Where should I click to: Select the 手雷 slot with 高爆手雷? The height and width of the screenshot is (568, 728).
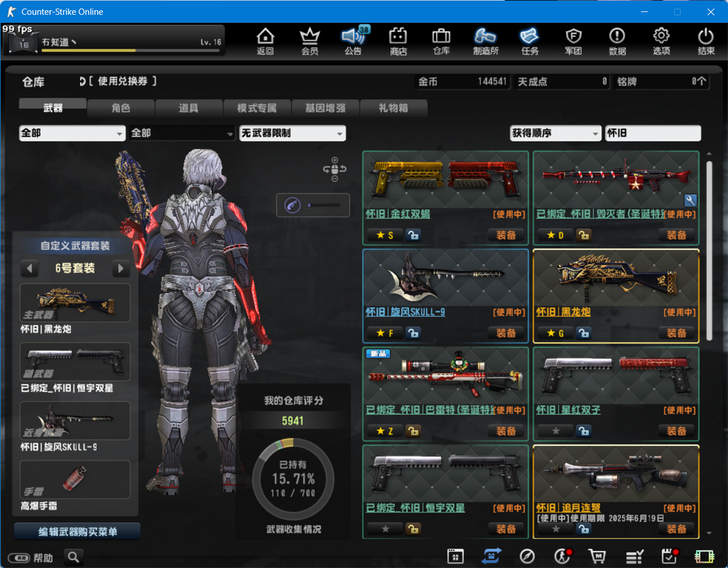point(75,480)
